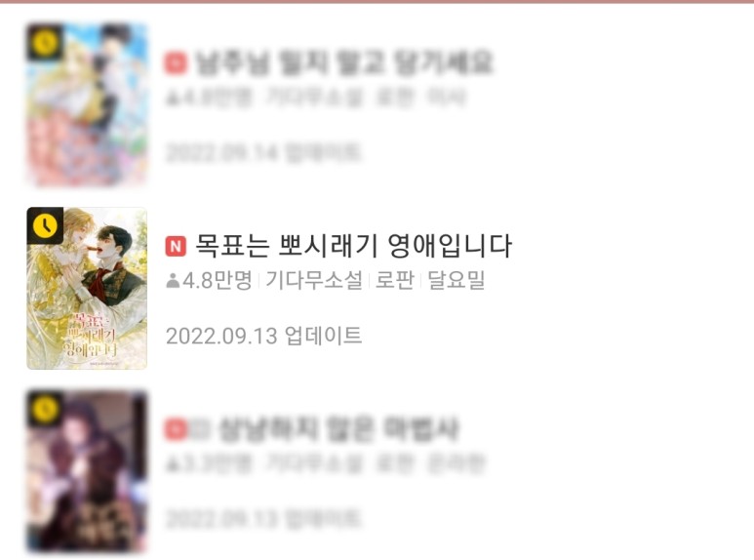Open the cover thumbnail of 목표는 뽀시래기 영애입니다
Screen dimensions: 754x560
click(87, 289)
